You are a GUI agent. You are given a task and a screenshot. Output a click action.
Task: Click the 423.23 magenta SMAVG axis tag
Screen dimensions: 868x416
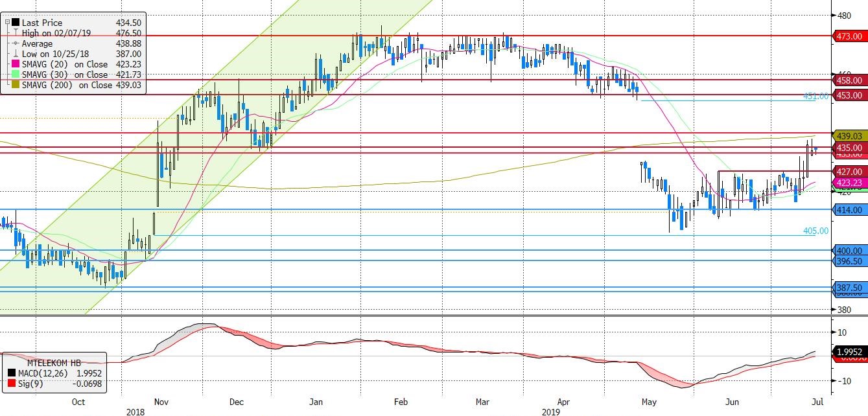click(850, 183)
